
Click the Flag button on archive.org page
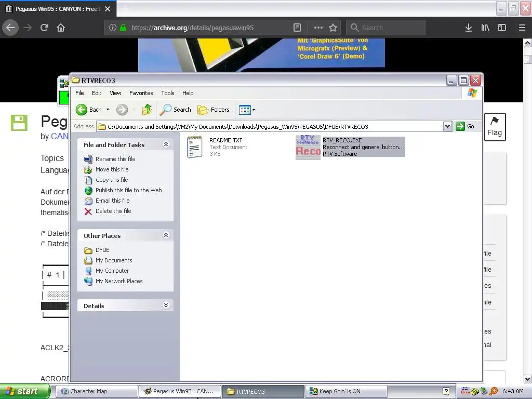(x=495, y=127)
